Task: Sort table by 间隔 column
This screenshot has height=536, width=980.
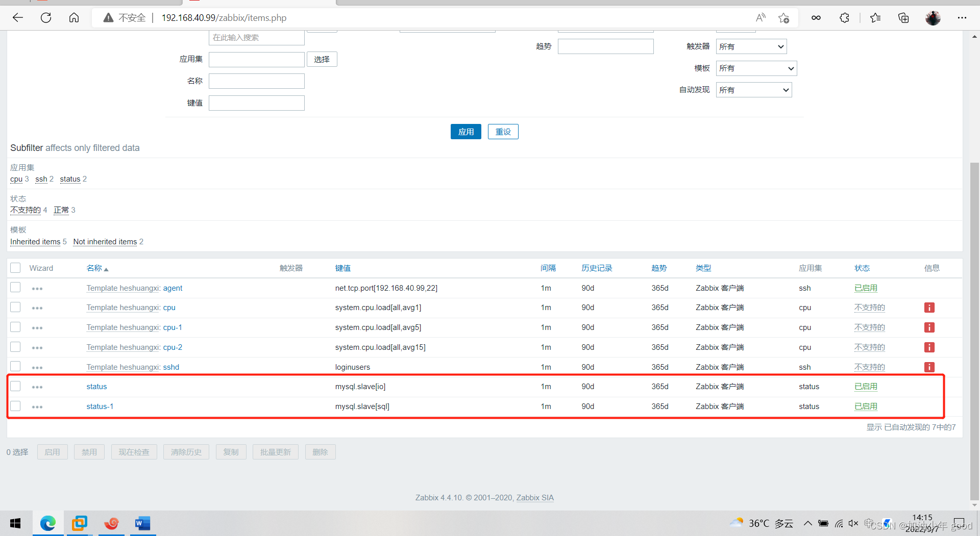Action: point(548,268)
